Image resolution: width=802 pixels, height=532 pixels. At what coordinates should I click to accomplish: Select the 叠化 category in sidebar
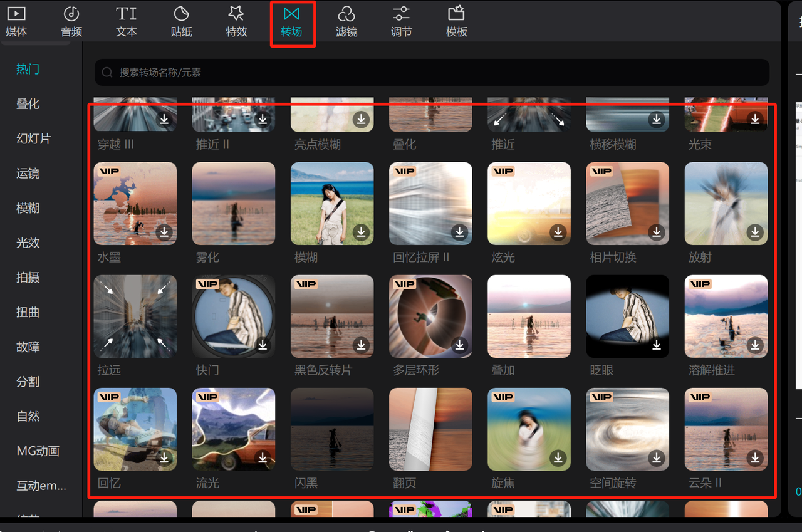pos(28,104)
